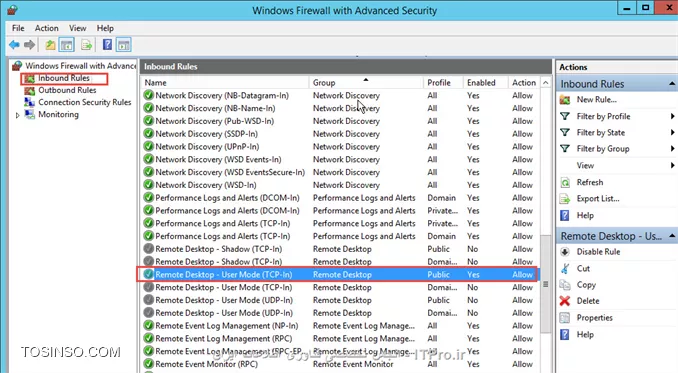This screenshot has width=678, height=373.
Task: Click New Rule... in Actions pane
Action: coord(597,100)
